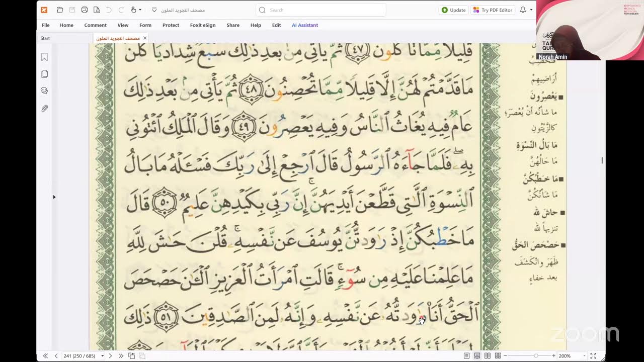Expand the left navigation pane arrow
Viewport: 644px width, 362px height.
tap(54, 197)
